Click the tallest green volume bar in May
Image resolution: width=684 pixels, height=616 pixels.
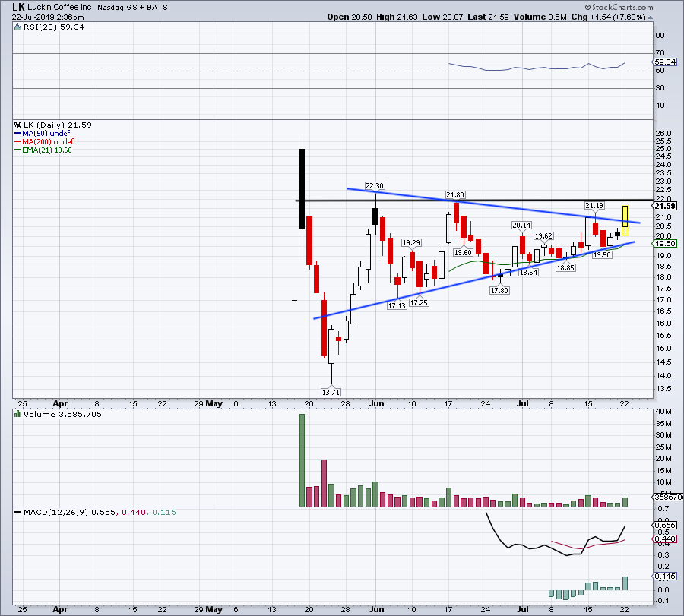pyautogui.click(x=302, y=460)
